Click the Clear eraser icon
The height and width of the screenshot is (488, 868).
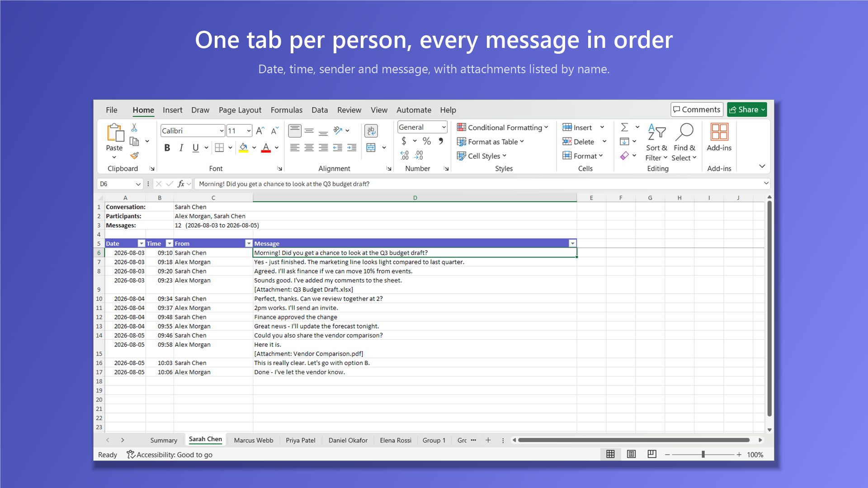(624, 155)
